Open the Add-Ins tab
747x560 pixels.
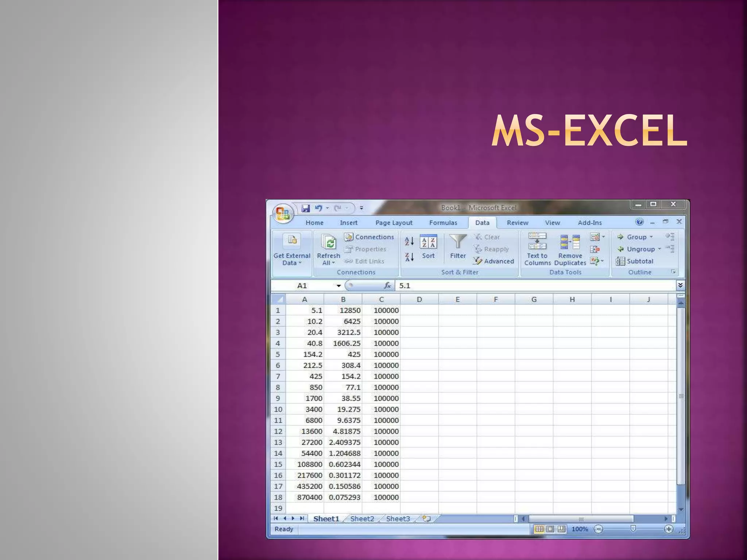pyautogui.click(x=590, y=222)
